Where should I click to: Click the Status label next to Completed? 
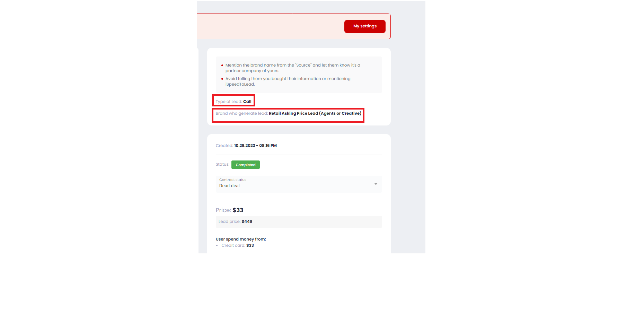222,164
